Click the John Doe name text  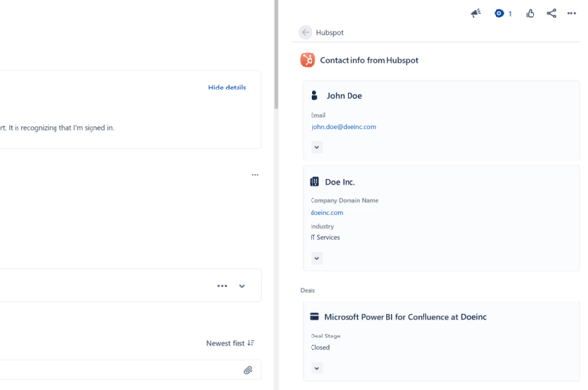pos(345,96)
